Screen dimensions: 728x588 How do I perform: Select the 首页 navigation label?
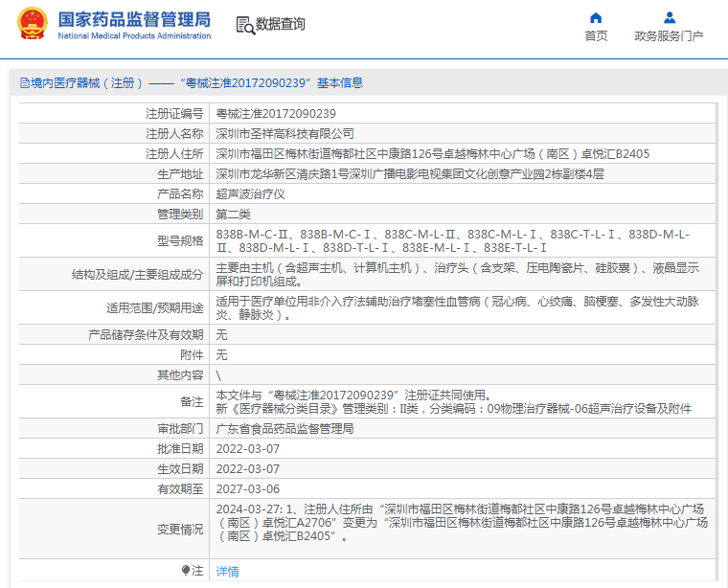[596, 36]
